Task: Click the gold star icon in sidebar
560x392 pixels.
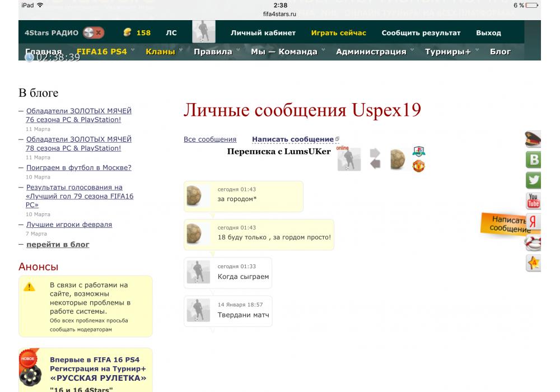Action: pyautogui.click(x=534, y=263)
